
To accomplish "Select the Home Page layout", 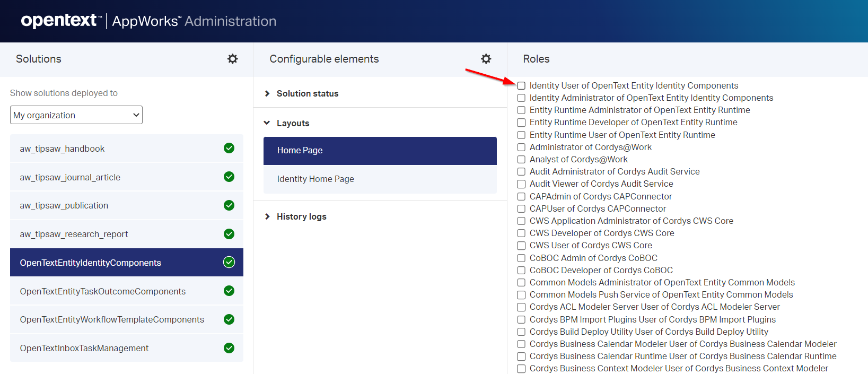I will point(380,151).
